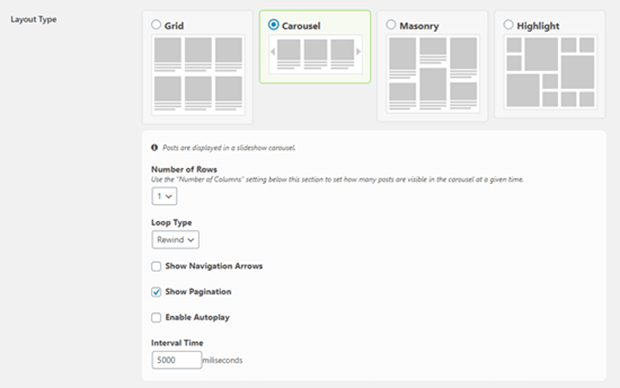Click the info icon beside carousel description
620x388 pixels.
[154, 148]
